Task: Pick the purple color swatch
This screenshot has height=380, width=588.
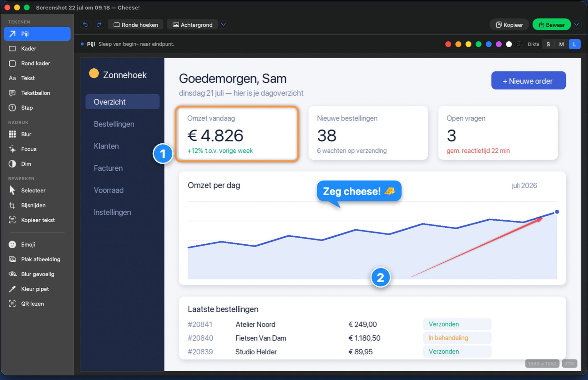Action: coord(499,44)
